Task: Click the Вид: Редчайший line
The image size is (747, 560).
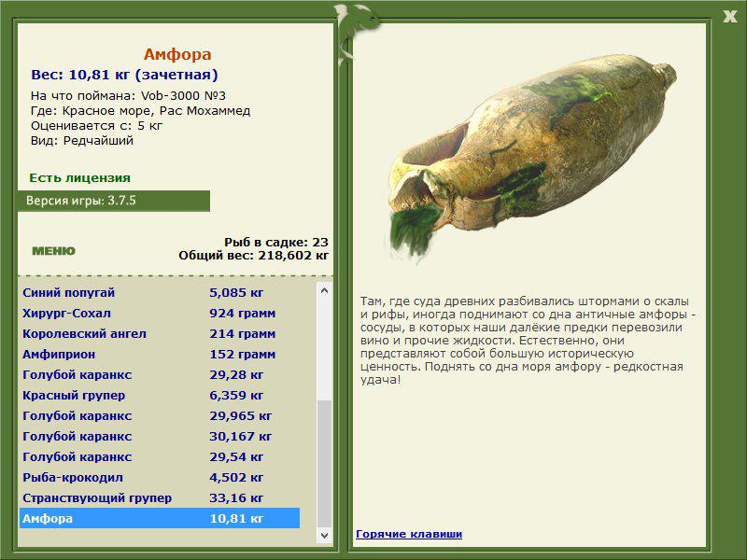Action: (82, 141)
